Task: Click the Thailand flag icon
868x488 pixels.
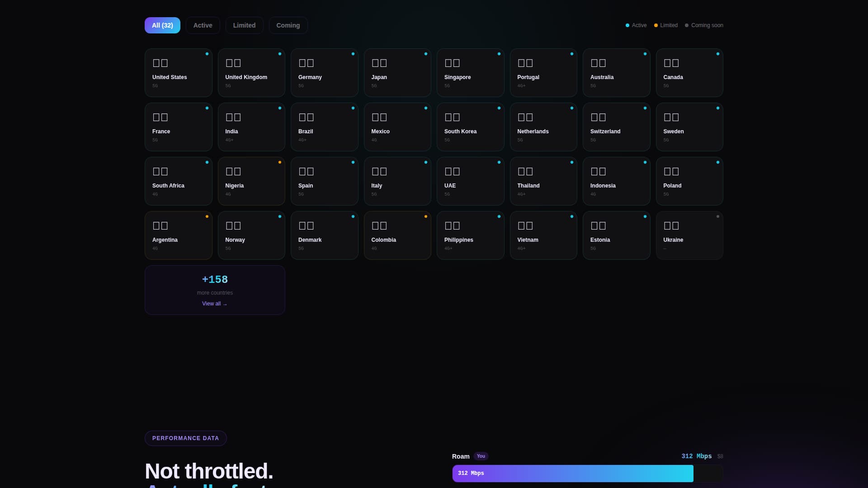Action: point(525,171)
